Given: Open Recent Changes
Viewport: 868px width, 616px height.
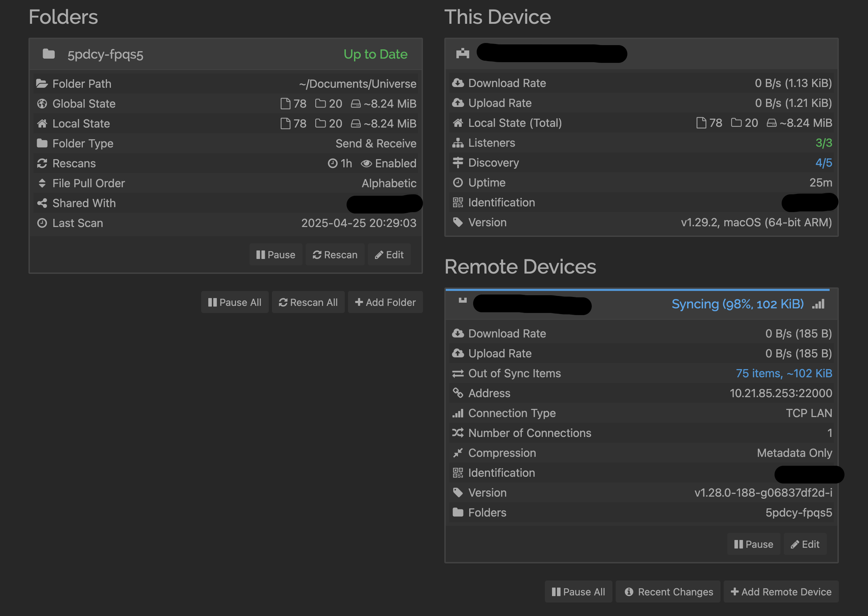Looking at the screenshot, I should coord(668,592).
